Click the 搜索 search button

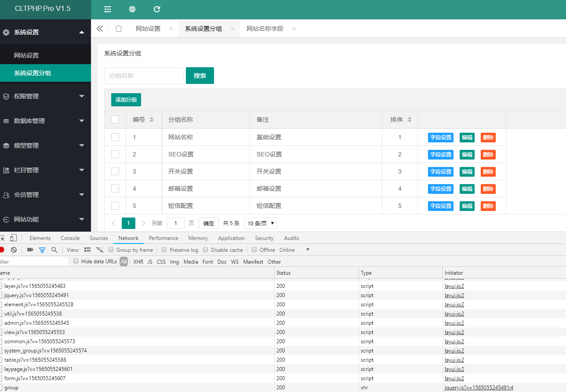click(200, 76)
